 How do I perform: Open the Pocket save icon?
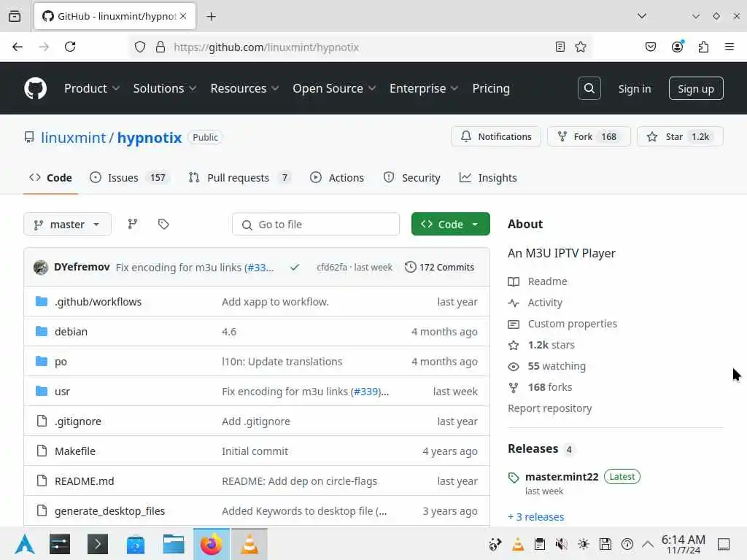(650, 47)
